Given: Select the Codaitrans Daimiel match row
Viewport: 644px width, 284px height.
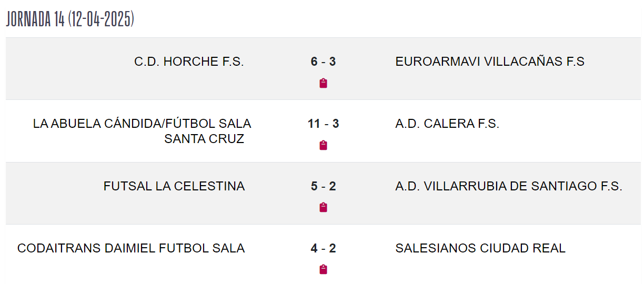Looking at the screenshot, I should point(323,254).
